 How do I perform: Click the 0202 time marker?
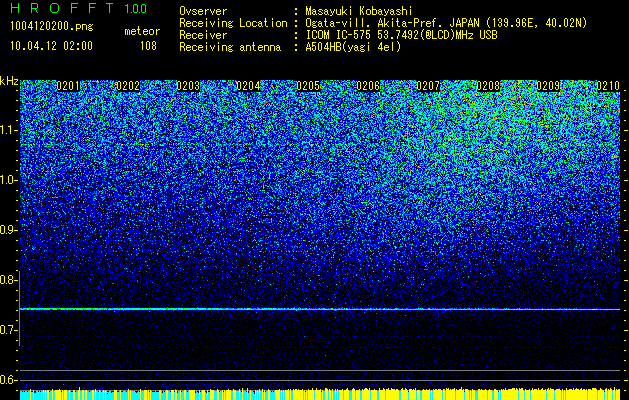pyautogui.click(x=128, y=86)
